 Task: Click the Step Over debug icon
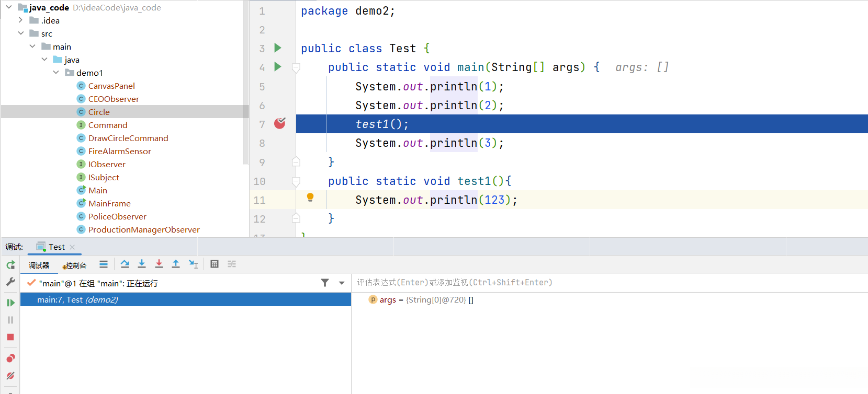125,264
